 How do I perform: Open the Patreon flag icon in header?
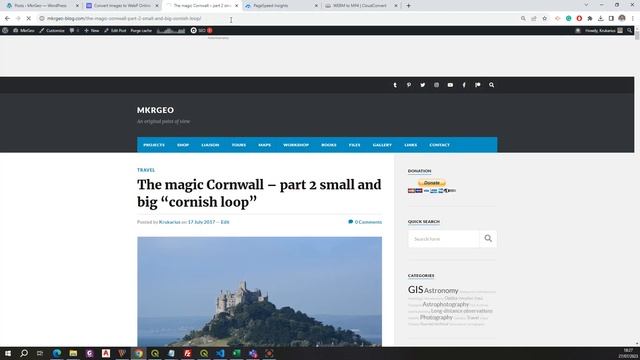point(478,85)
